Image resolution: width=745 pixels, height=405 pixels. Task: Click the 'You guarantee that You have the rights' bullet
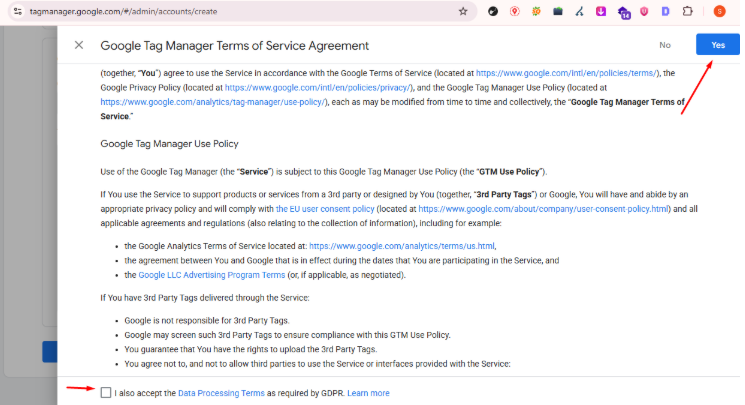250,349
